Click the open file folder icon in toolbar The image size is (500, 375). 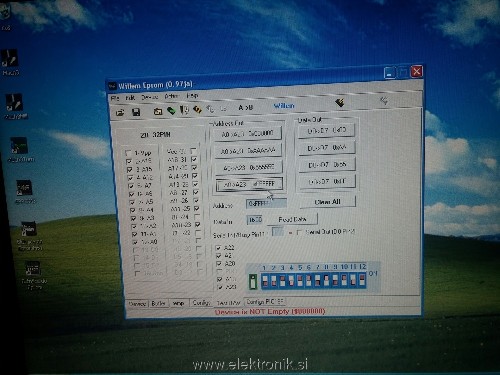(120, 112)
